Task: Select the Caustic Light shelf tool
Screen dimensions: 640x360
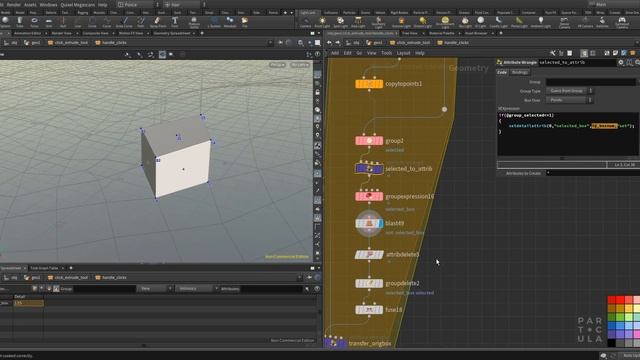Action: tap(498, 22)
